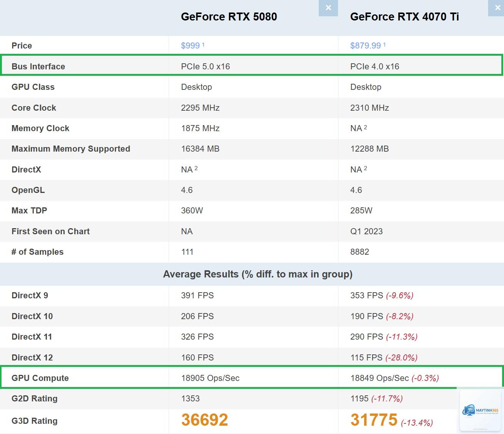Screen dimensions: 504x434
Task: Click the 290 FPS (-11.3%) value
Action: coord(384,337)
